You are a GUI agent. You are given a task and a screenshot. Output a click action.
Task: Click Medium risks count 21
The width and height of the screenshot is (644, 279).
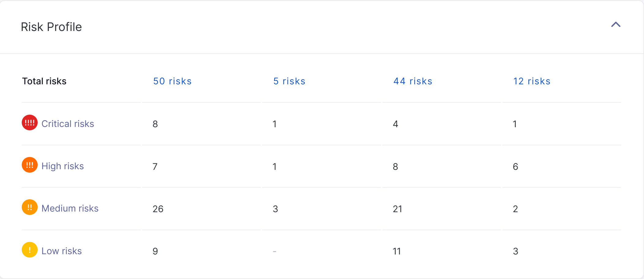397,209
